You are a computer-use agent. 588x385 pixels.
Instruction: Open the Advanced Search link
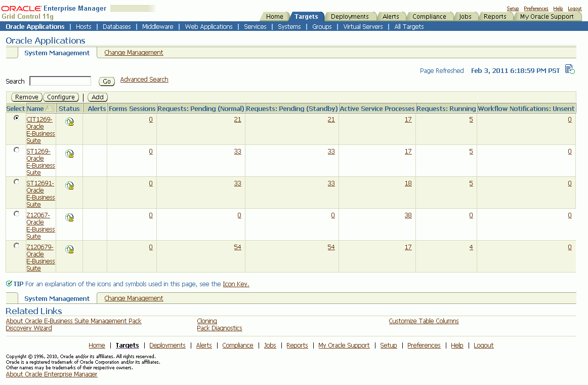(x=144, y=80)
